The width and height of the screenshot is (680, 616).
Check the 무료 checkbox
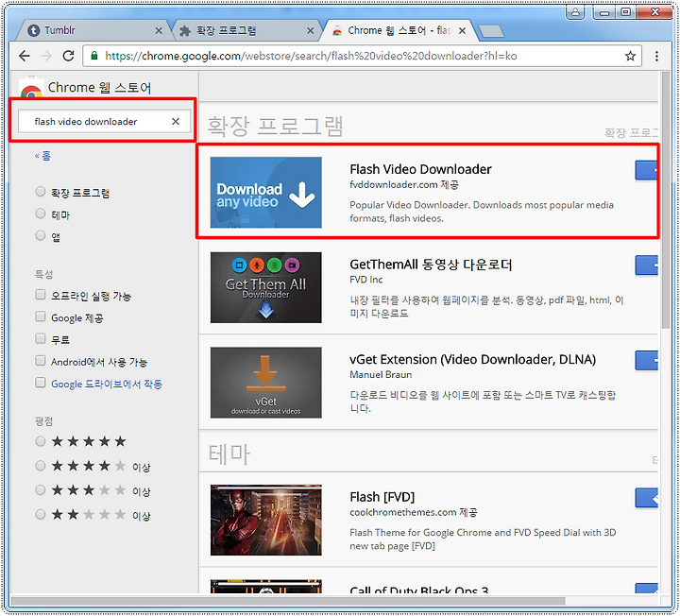click(41, 338)
